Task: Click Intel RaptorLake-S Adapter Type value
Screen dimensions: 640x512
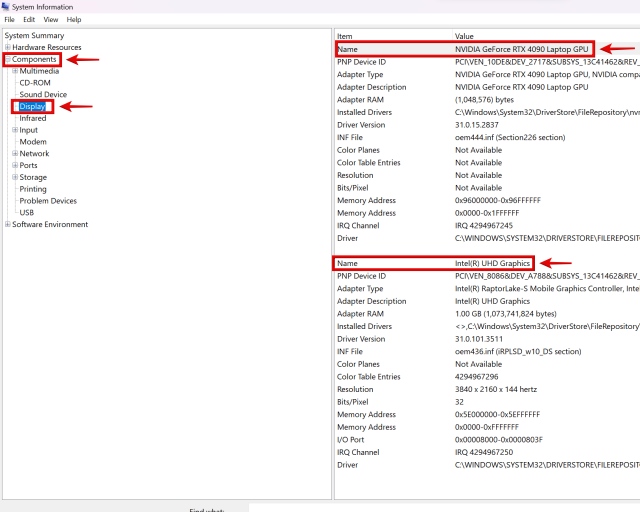Action: point(547,289)
